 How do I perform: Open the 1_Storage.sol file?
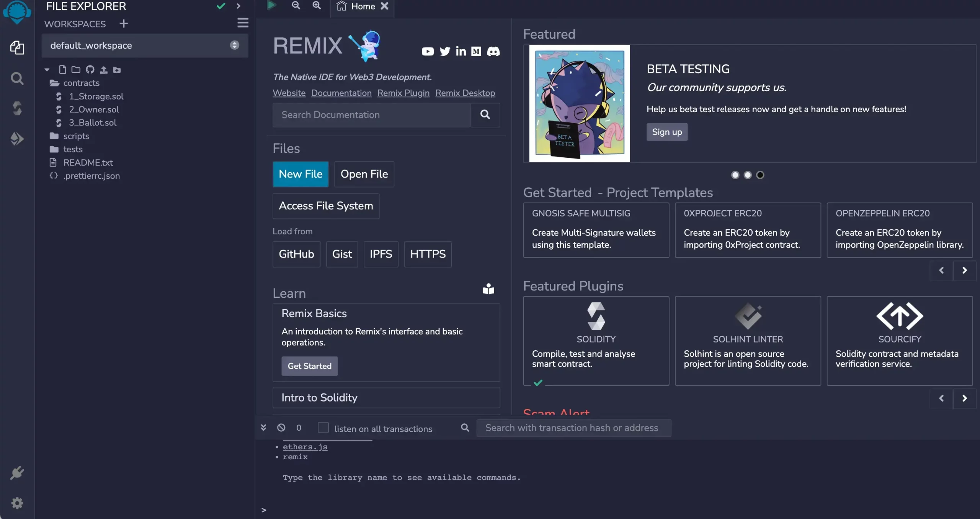tap(96, 96)
